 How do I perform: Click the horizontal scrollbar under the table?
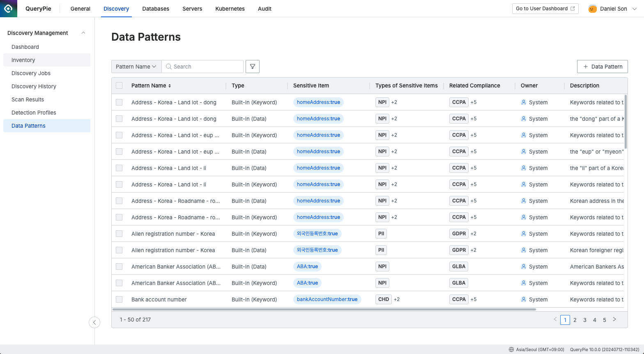point(324,309)
